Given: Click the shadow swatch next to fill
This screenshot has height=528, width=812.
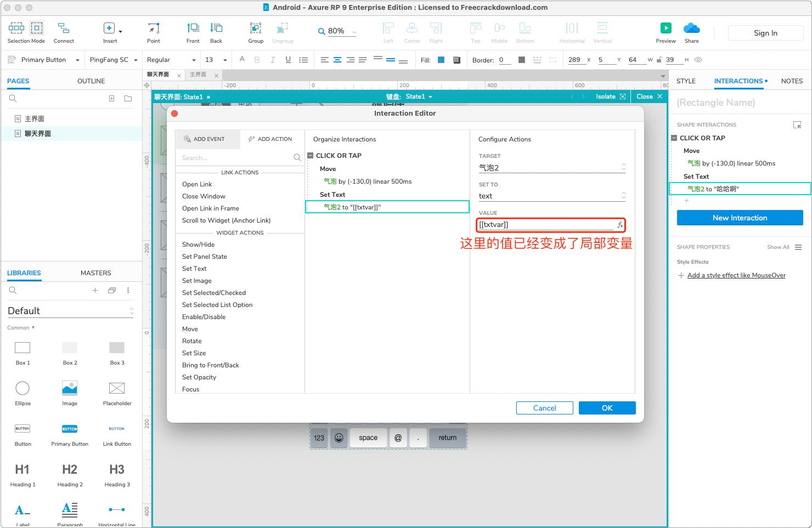Looking at the screenshot, I should tap(456, 60).
